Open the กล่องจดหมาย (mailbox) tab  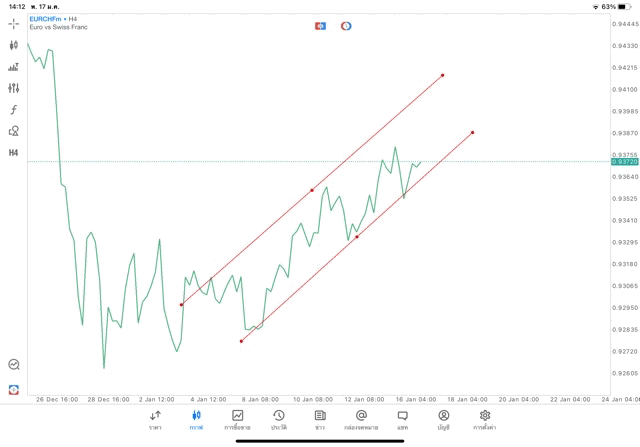pos(361,420)
